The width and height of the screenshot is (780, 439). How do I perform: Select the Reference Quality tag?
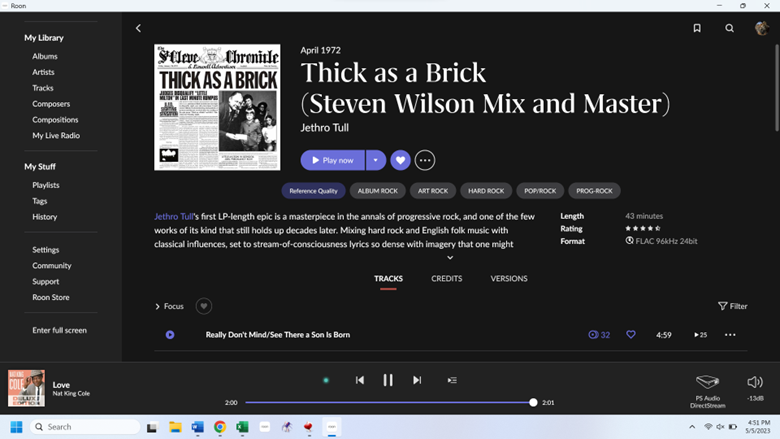tap(313, 191)
